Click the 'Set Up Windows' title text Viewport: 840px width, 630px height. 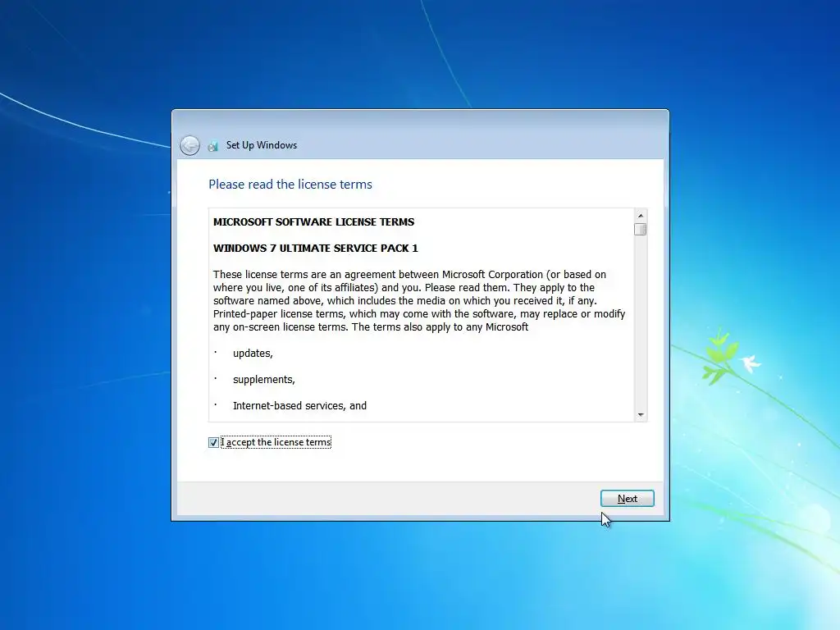coord(262,145)
